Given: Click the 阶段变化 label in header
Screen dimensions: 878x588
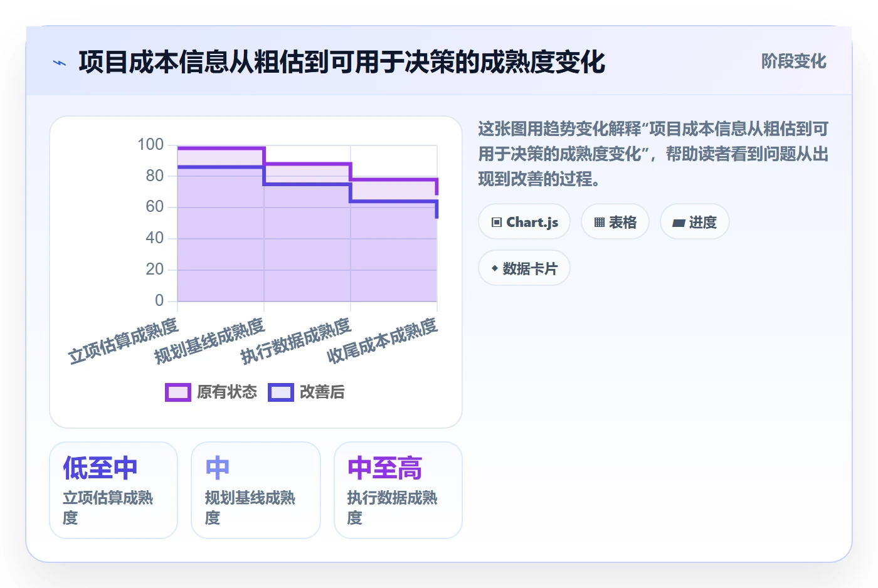Looking at the screenshot, I should coord(793,61).
